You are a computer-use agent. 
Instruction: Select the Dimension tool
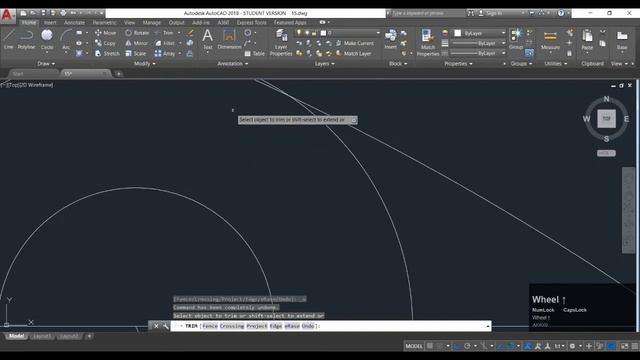pos(229,39)
